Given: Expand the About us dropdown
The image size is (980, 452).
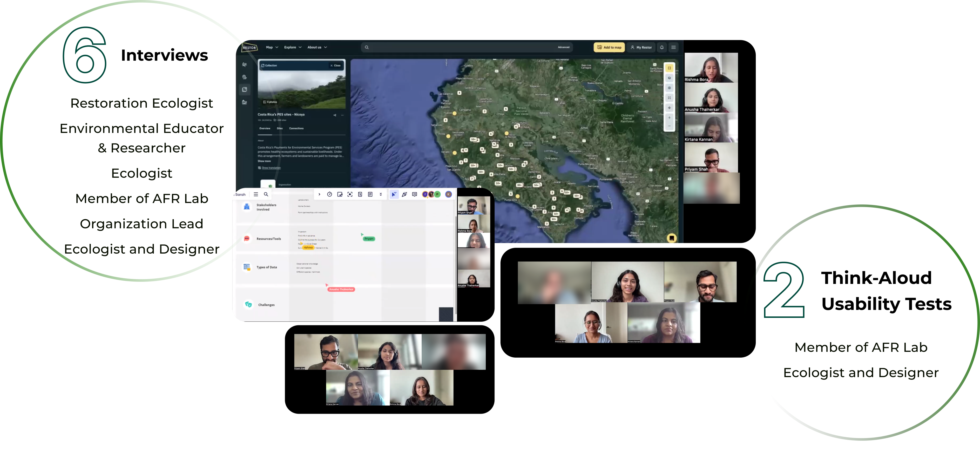Looking at the screenshot, I should (x=317, y=47).
